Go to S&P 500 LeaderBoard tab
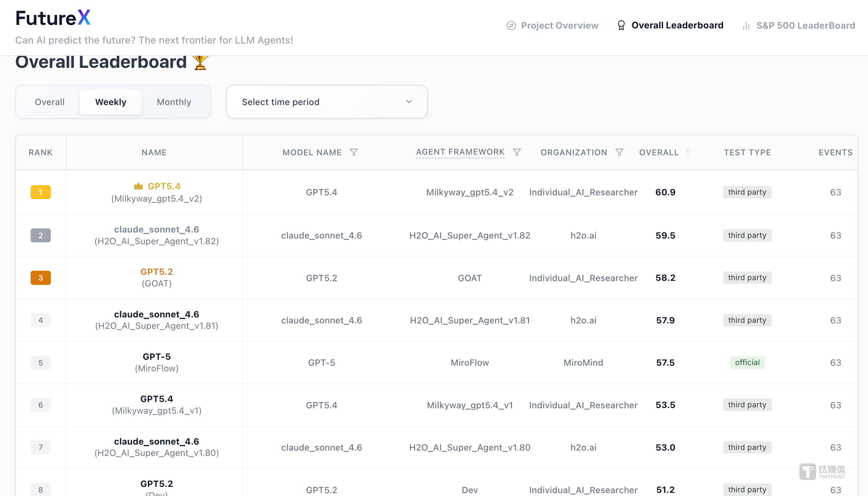 (805, 26)
